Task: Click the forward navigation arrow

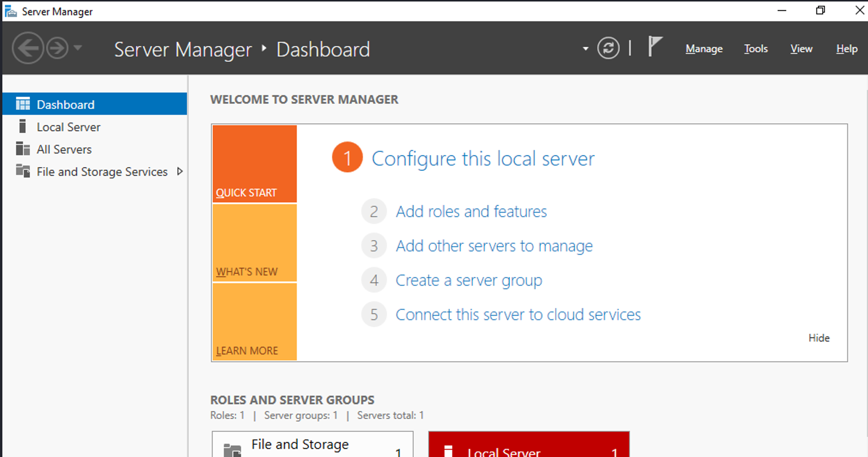Action: coord(57,48)
